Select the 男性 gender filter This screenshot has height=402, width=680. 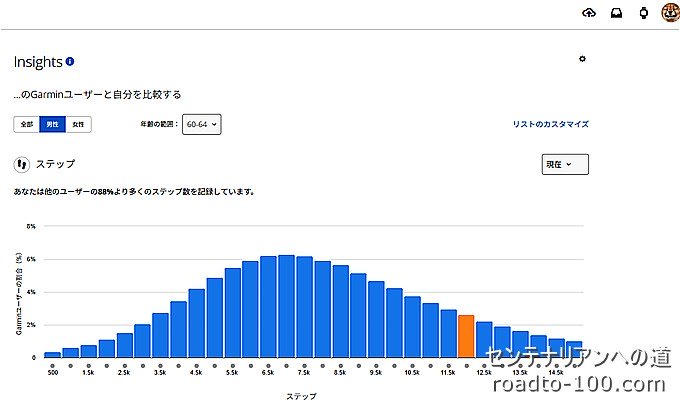52,124
